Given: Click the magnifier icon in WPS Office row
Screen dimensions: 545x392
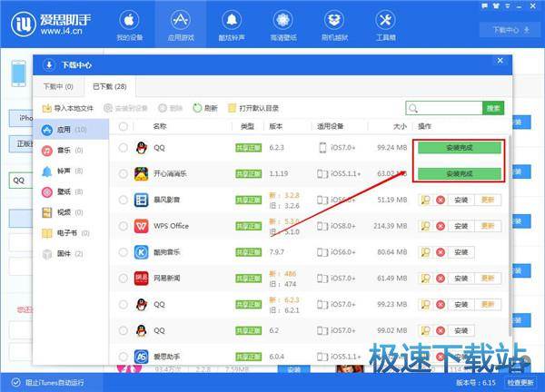Looking at the screenshot, I should pos(425,226).
